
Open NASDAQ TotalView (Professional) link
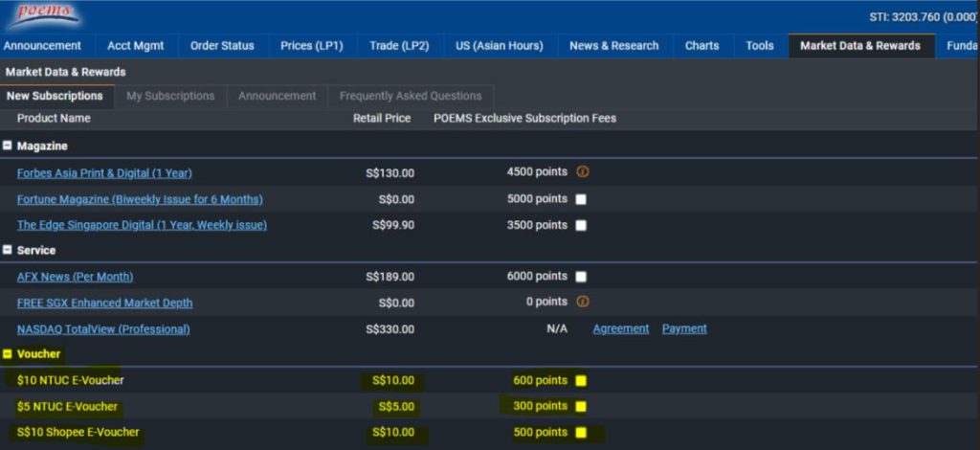(103, 329)
